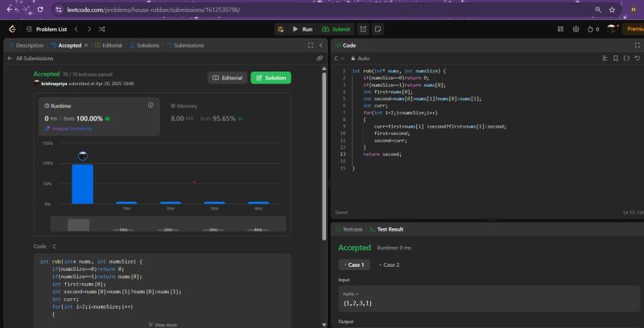Click the browser back arrow
This screenshot has width=644, height=328.
[10, 9]
